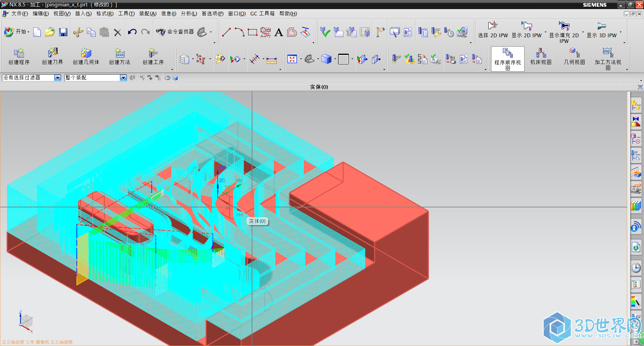Click the edit object display palette icon
The width and height of the screenshot is (644, 346).
click(x=220, y=59)
